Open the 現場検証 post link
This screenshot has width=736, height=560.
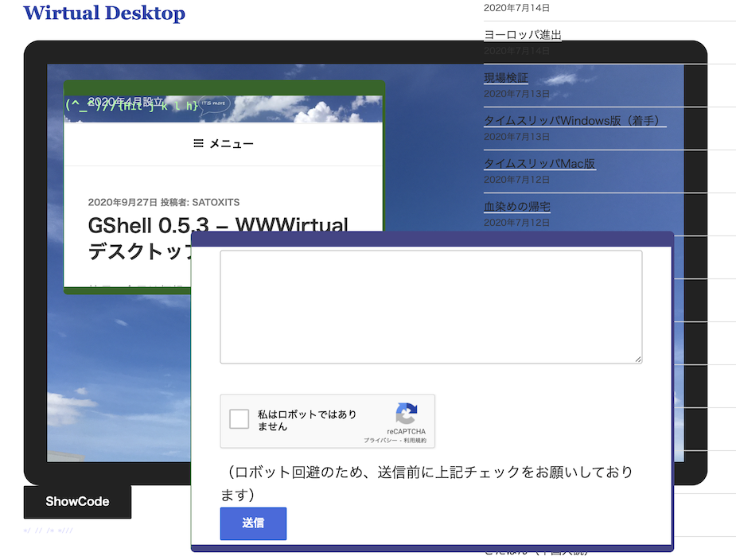pyautogui.click(x=506, y=78)
